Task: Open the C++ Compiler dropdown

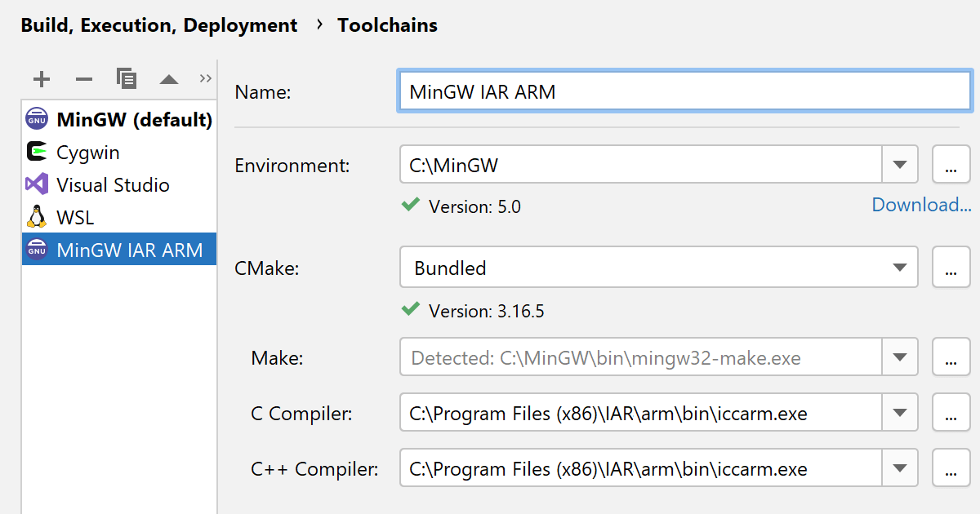Action: click(900, 468)
